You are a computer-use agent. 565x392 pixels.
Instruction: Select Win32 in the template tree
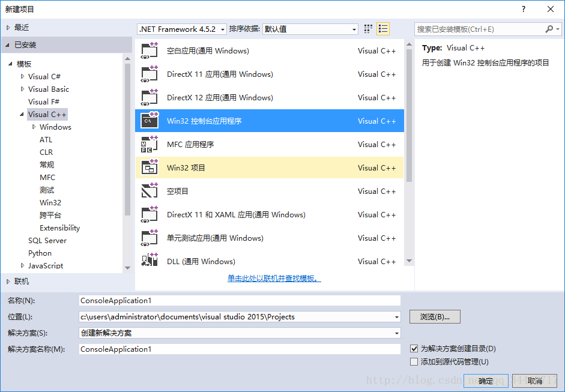[50, 202]
